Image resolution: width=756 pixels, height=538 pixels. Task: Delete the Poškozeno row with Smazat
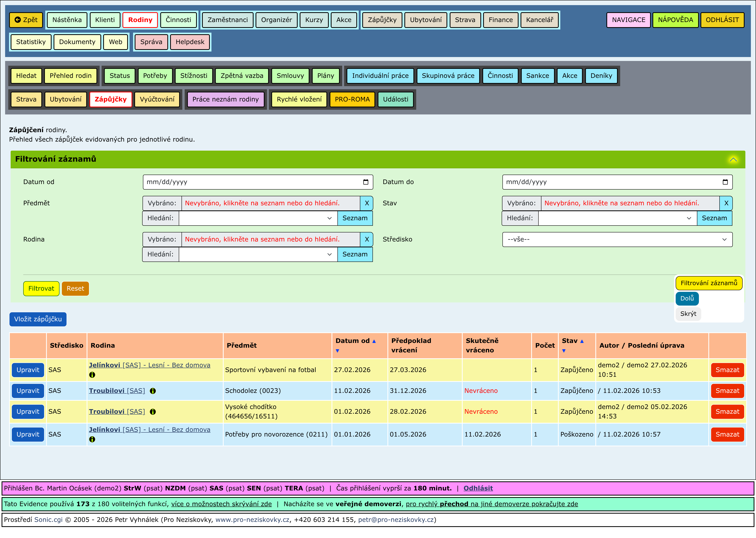tap(727, 434)
